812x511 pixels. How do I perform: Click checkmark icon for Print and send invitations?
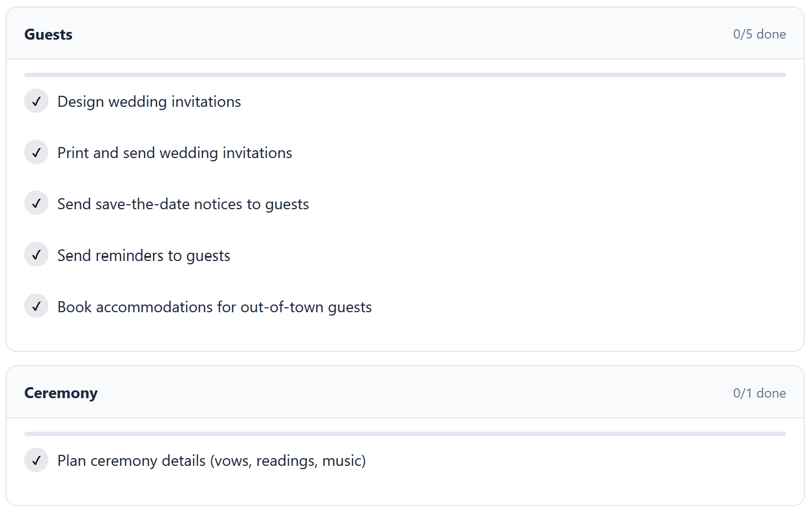pos(36,152)
